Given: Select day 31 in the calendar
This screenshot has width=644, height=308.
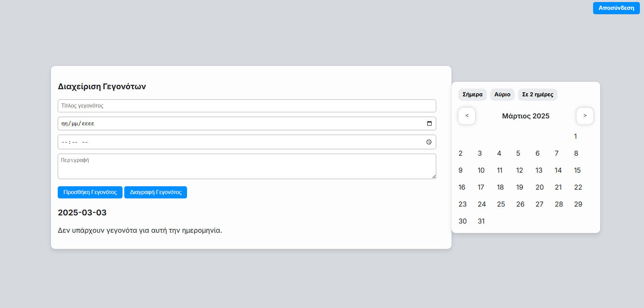Looking at the screenshot, I should 481,221.
